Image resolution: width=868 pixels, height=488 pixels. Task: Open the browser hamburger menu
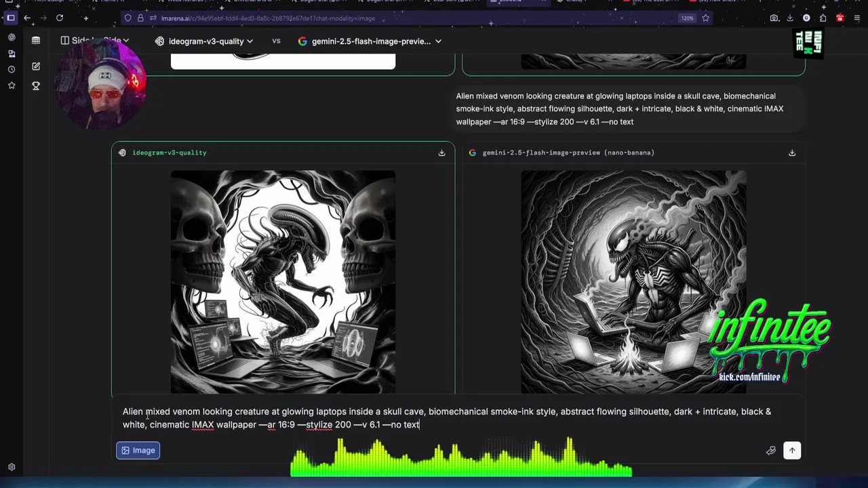click(858, 18)
